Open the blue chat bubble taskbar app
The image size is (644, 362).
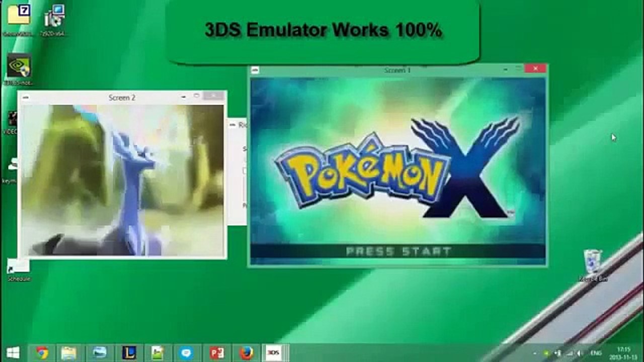187,353
